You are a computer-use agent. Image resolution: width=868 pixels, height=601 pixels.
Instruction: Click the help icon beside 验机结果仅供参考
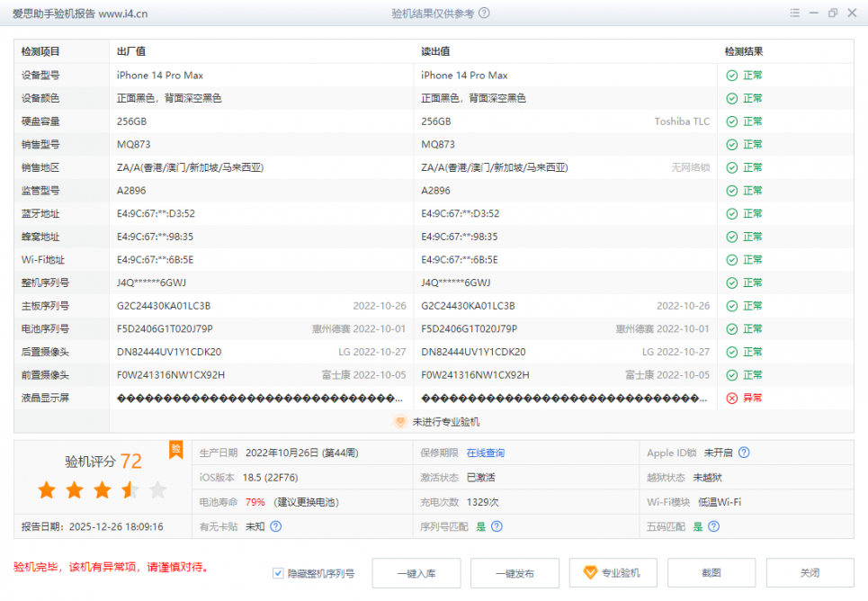click(x=485, y=13)
